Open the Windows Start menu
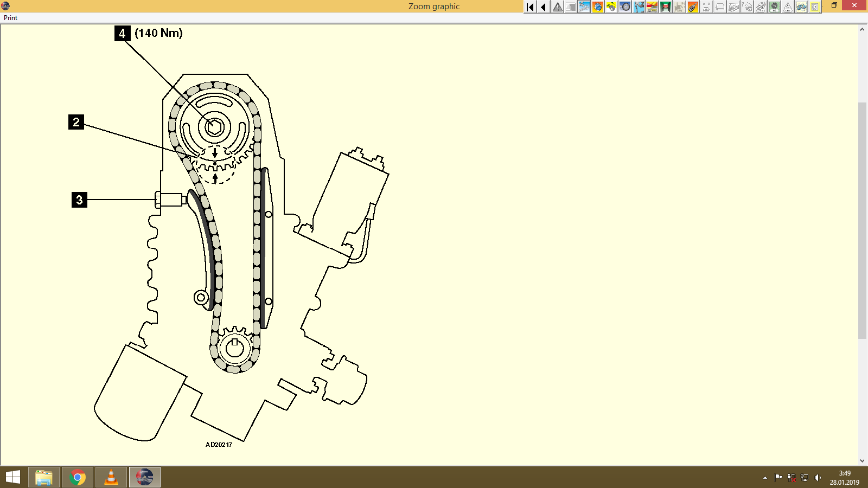This screenshot has width=868, height=488. [12, 478]
